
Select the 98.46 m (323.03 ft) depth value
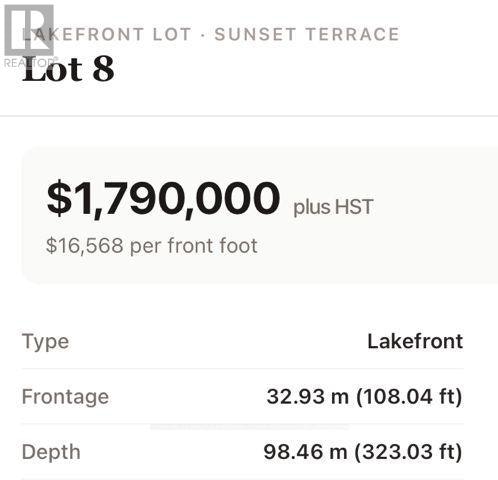click(x=363, y=452)
